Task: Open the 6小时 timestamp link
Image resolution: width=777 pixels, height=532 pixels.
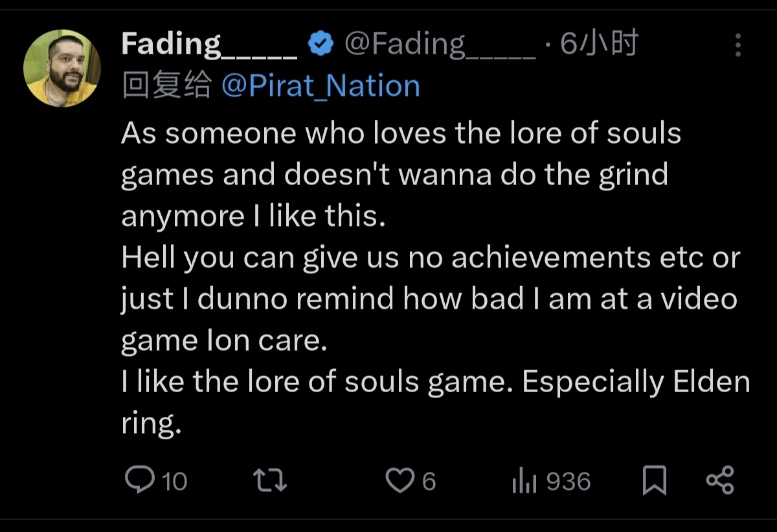Action: (x=599, y=44)
